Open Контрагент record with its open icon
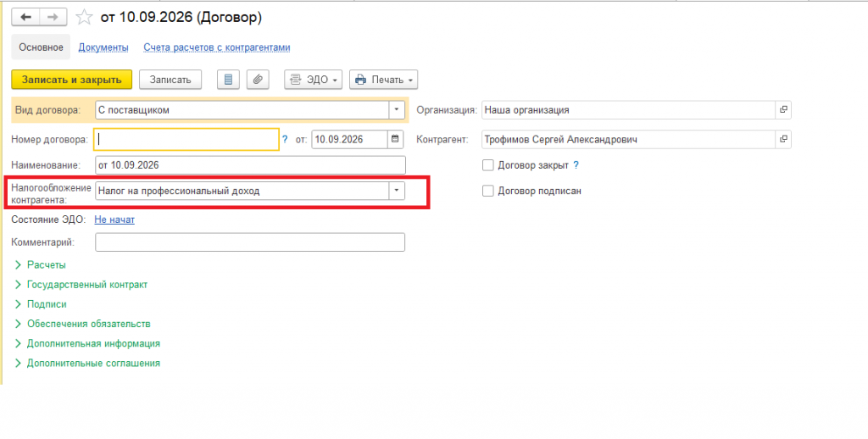Screen dimensions: 868x439 782,140
